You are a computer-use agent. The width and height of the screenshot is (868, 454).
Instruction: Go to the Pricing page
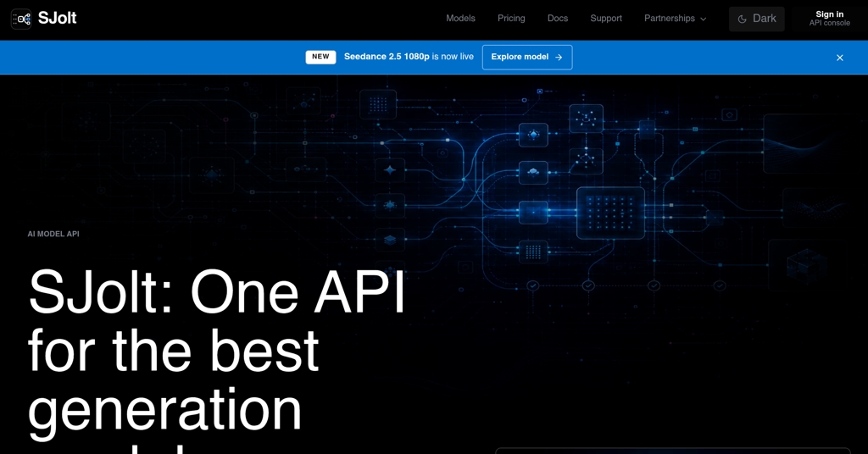511,19
